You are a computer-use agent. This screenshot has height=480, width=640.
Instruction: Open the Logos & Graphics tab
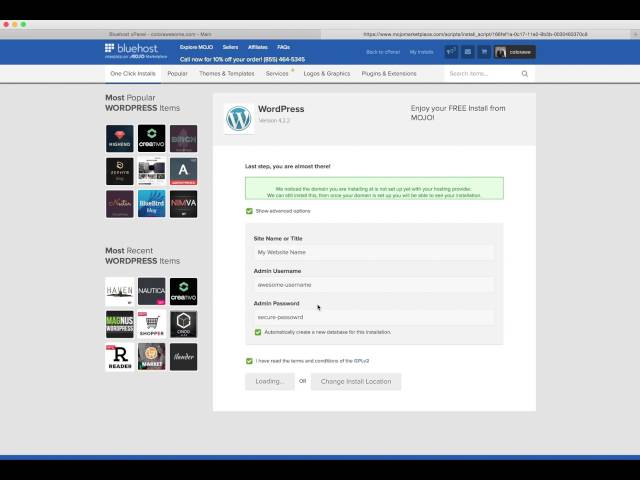tap(327, 74)
